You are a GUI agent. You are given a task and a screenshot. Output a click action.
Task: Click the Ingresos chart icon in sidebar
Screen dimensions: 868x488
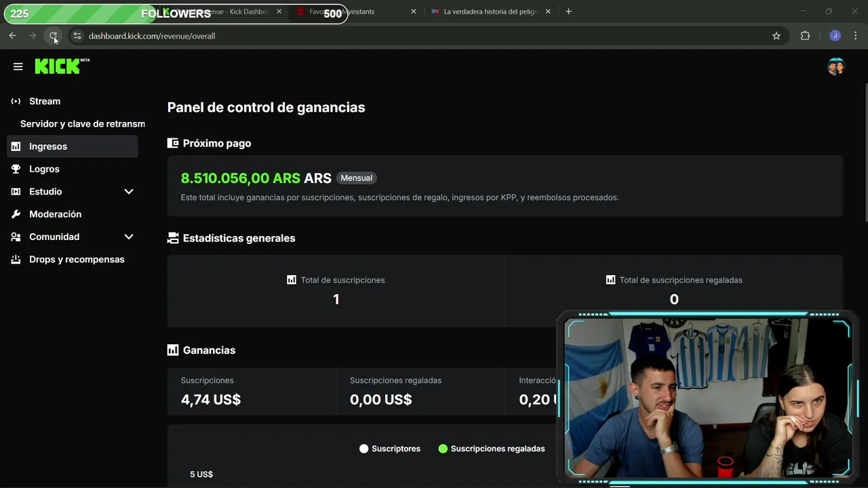click(x=16, y=146)
